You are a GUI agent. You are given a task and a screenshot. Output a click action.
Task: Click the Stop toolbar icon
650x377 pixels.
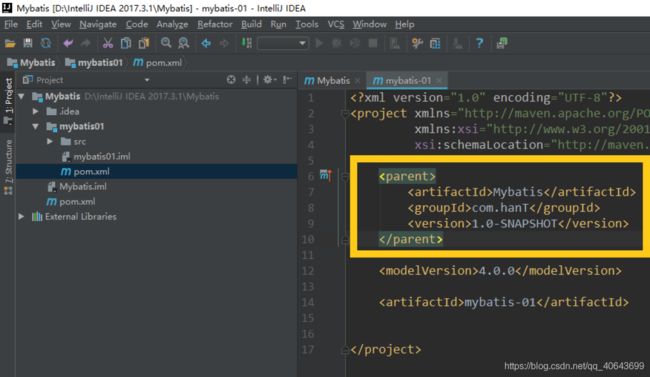coord(373,43)
